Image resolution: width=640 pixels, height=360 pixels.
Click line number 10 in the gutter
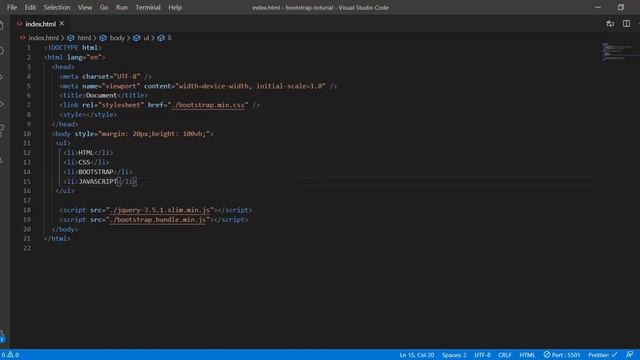27,133
